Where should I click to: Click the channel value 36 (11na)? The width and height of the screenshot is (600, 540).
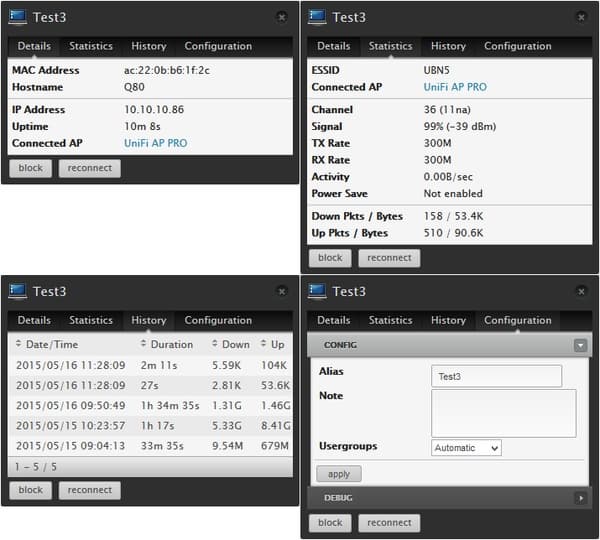[447, 110]
